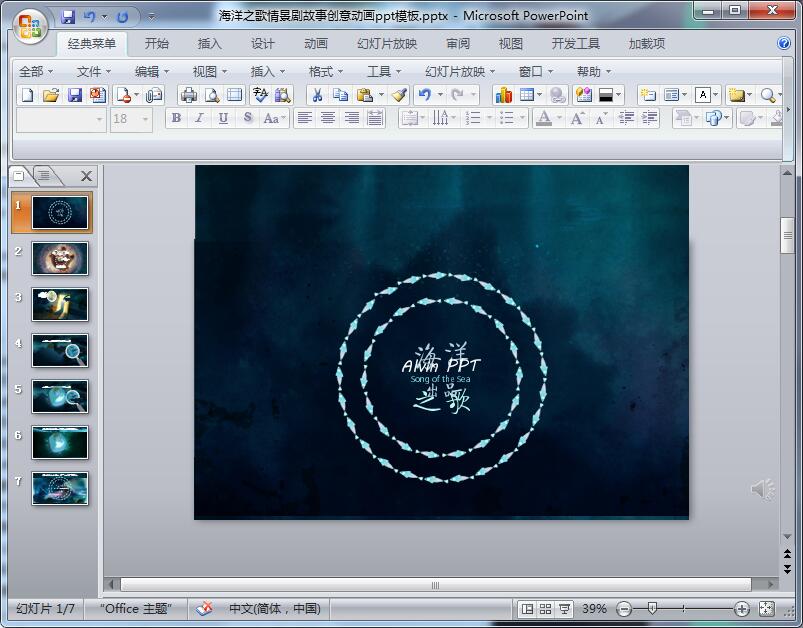Expand the 编辑 classic menu
This screenshot has height=628, width=803.
click(152, 72)
